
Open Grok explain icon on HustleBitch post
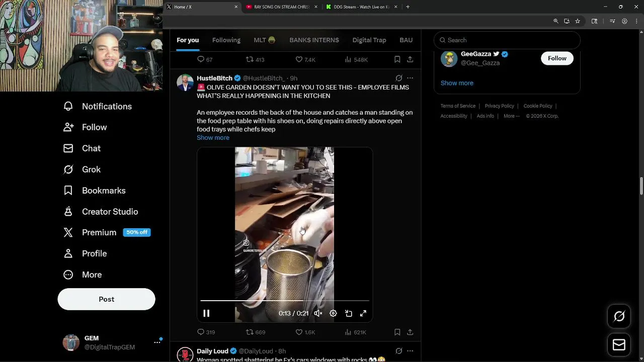coord(398,78)
